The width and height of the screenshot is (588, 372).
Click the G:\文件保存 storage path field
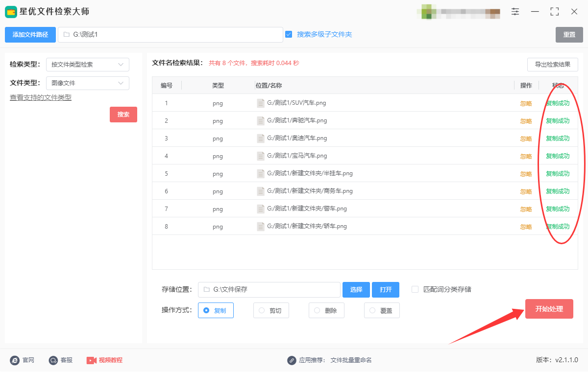coord(269,290)
